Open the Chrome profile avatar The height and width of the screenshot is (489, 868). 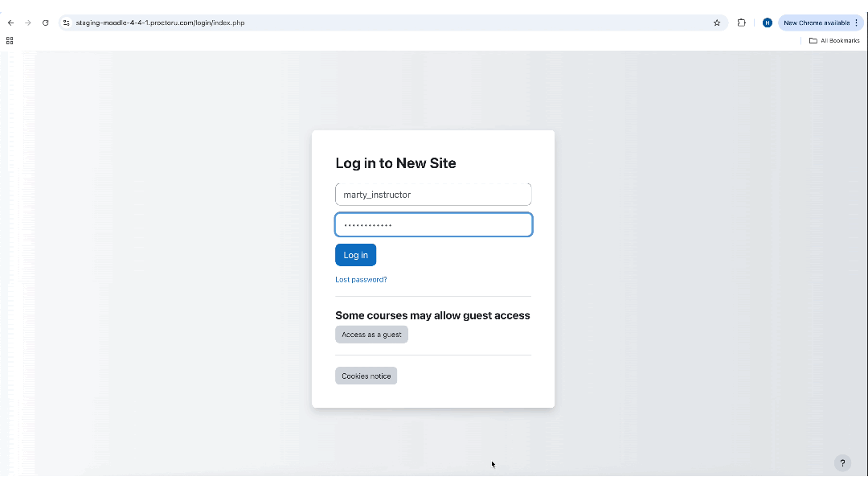click(768, 23)
